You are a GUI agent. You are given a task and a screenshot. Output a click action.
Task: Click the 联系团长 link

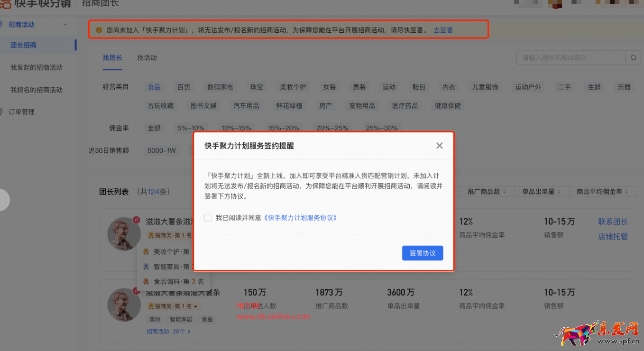tap(613, 222)
